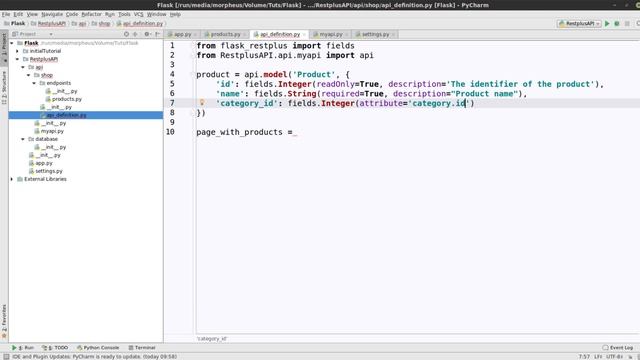Open the Navigate menu
Screen dimensions: 640x360
(52, 14)
